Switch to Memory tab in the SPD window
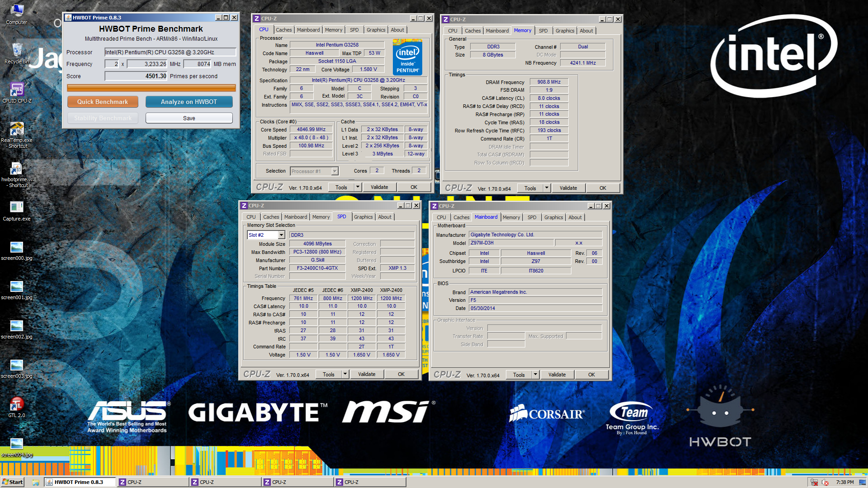 tap(321, 217)
